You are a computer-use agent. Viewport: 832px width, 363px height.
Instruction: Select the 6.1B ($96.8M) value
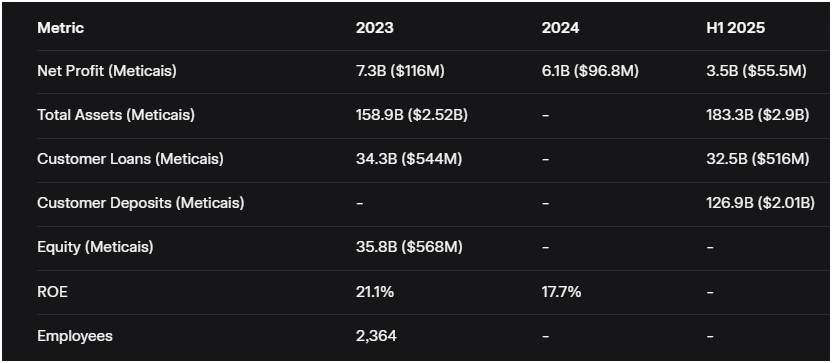pyautogui.click(x=590, y=71)
